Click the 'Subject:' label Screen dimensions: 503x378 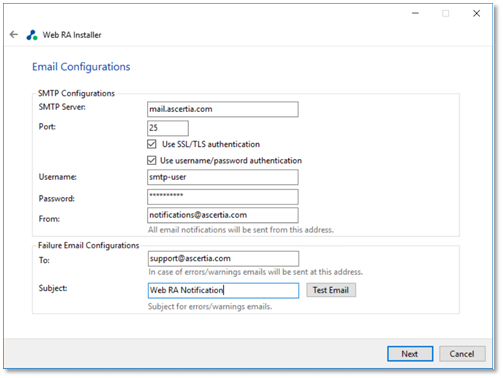pyautogui.click(x=53, y=288)
